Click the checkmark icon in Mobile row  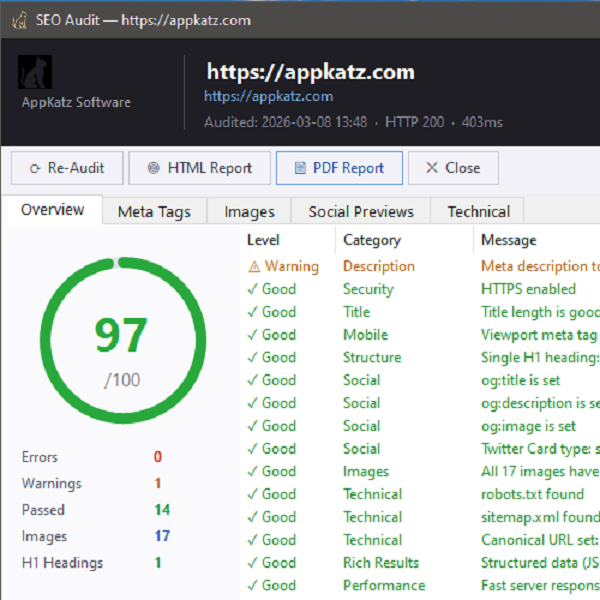pos(253,335)
